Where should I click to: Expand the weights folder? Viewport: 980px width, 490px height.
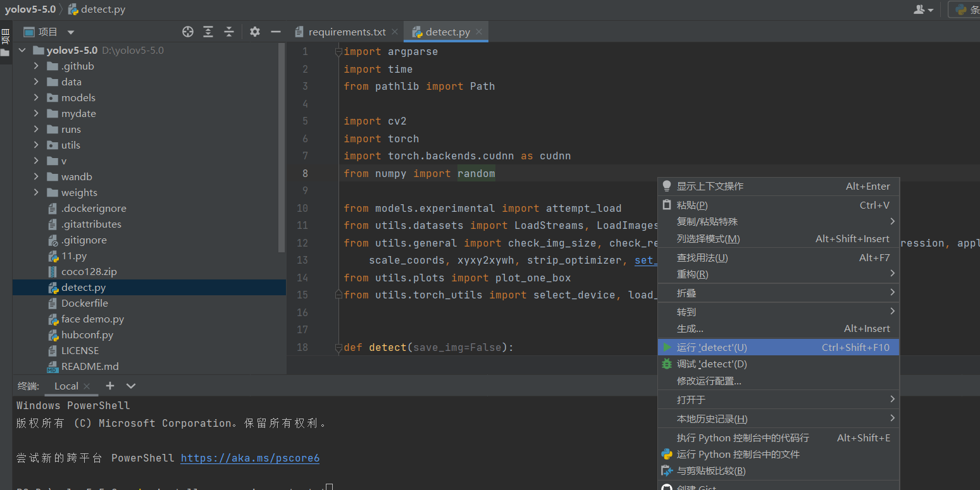tap(37, 192)
